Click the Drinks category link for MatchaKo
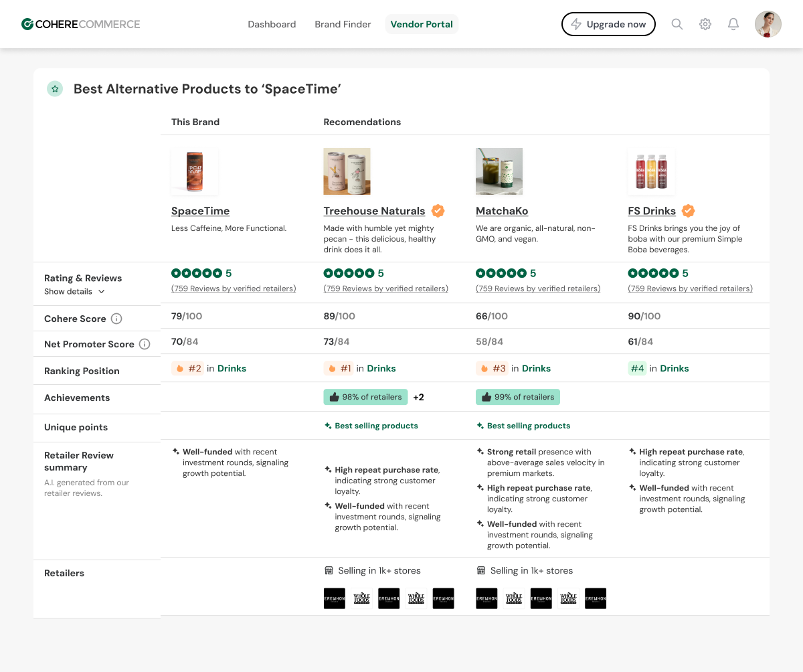Image resolution: width=803 pixels, height=672 pixels. click(x=536, y=368)
